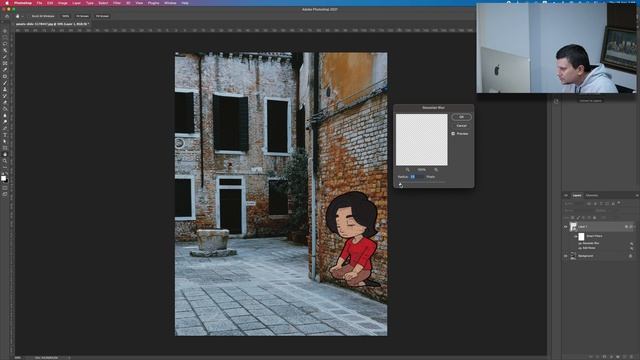Collapse Layer 1 smart filter list arrow
Image resolution: width=640 pixels, height=360 pixels.
tap(634, 227)
